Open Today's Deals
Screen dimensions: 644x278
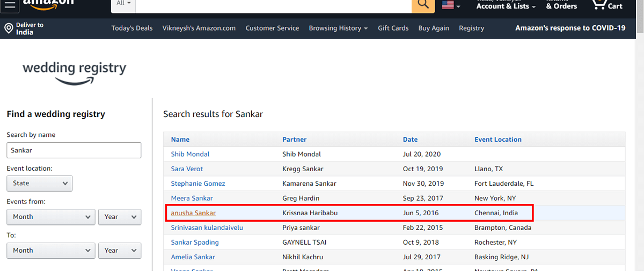[132, 28]
